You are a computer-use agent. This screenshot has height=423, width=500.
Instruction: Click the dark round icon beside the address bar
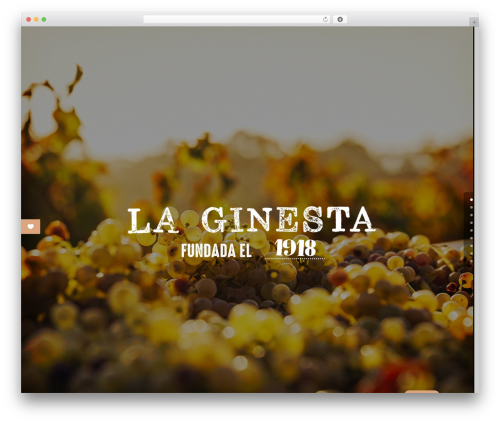tap(340, 19)
